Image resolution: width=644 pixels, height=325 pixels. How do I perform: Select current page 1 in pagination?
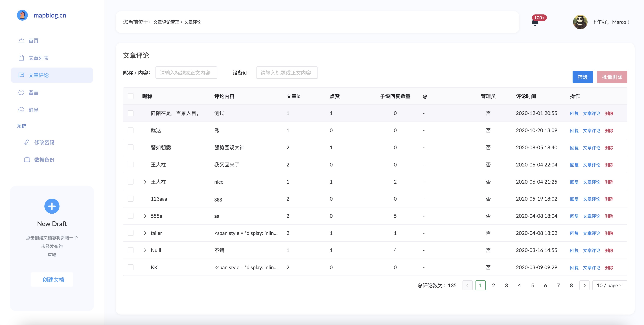(480, 285)
